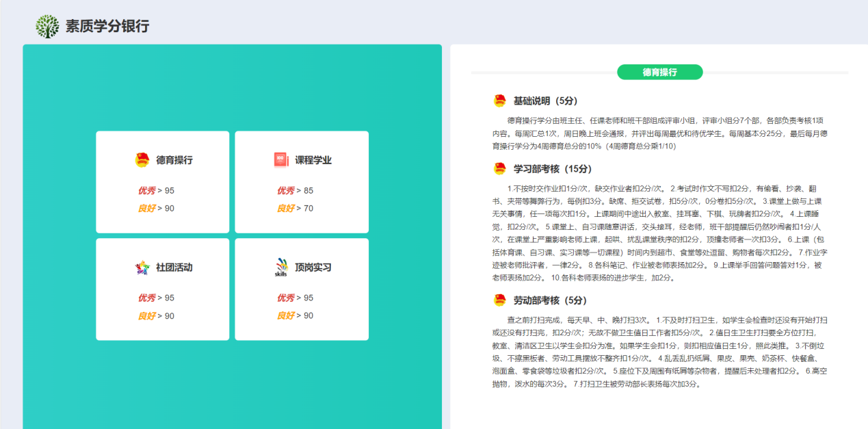Screen dimensions: 868x429
Task: Click the 社团活动 colorful star icon
Action: [x=142, y=268]
